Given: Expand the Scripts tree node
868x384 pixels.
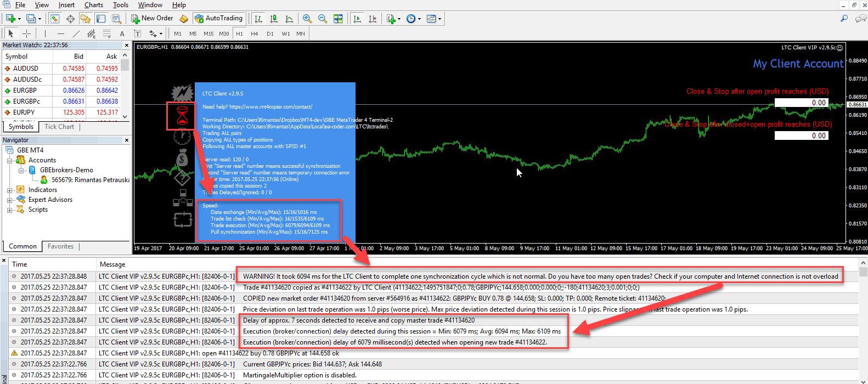Looking at the screenshot, I should 9,210.
